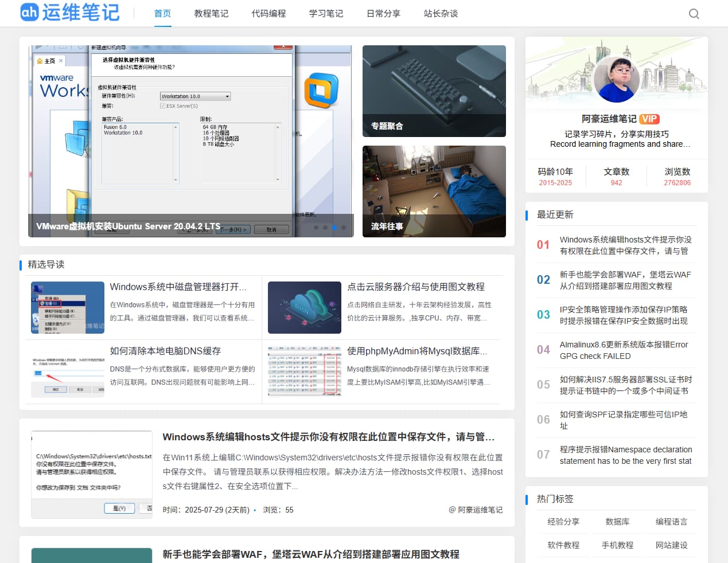The height and width of the screenshot is (563, 728).
Task: Open recent update 04 about Almalinux8.6 error
Action: 625,350
